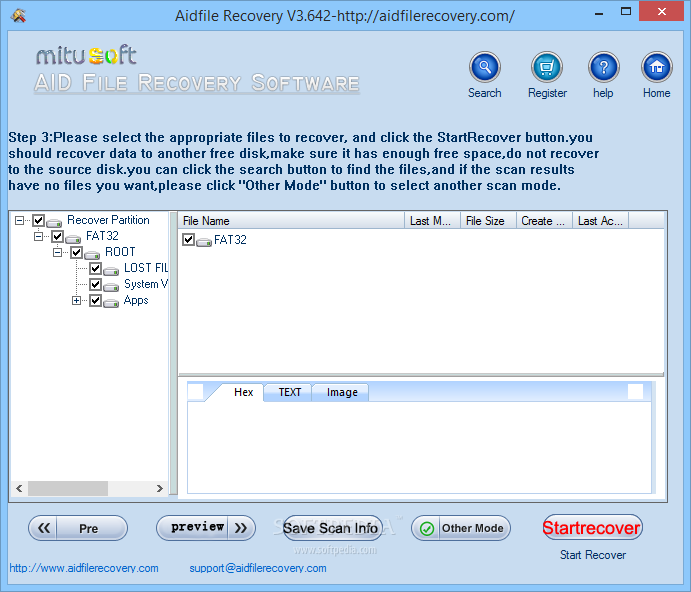691x592 pixels.
Task: Click the drive icon beside Apps folder
Action: (x=111, y=303)
